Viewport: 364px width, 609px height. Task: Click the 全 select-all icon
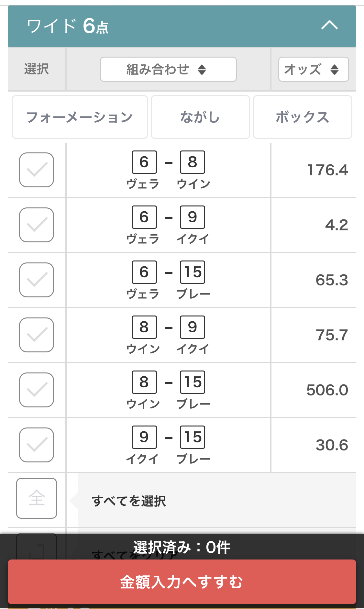[37, 498]
